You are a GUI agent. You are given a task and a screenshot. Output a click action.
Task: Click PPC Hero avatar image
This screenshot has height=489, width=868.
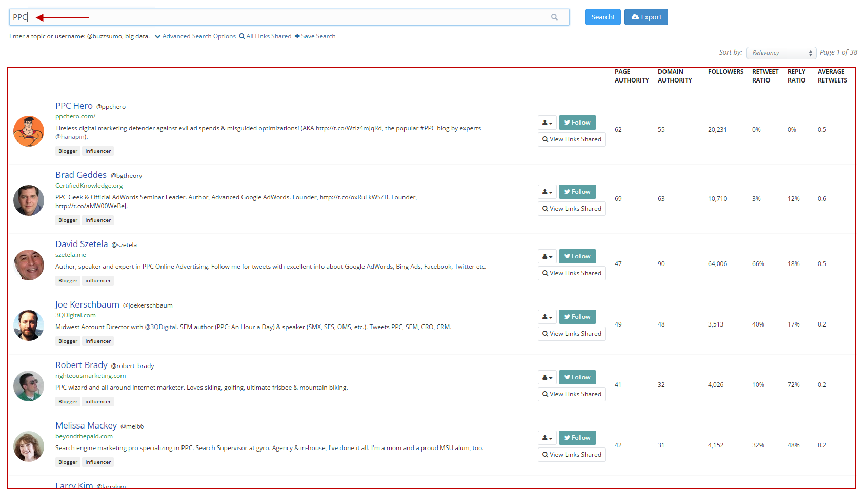pos(29,131)
